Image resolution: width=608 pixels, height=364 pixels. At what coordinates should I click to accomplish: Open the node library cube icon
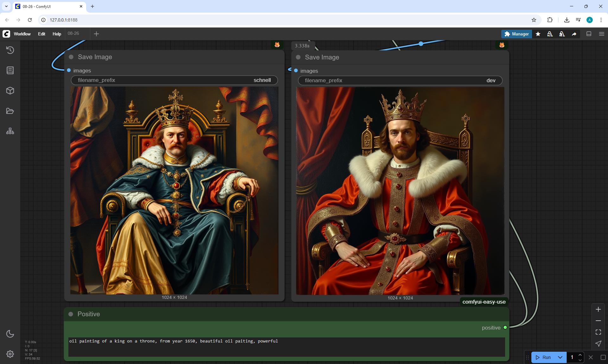tap(10, 91)
